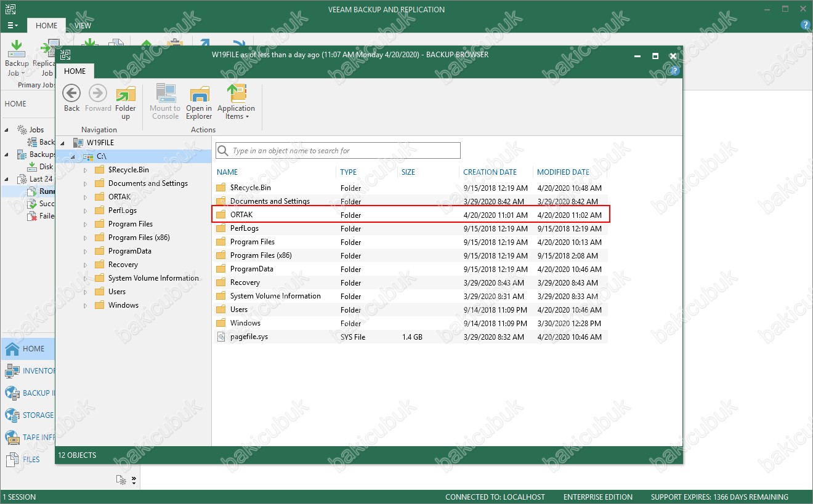Go back using the Back arrow in Backup Browser
The image size is (813, 504).
tap(71, 94)
